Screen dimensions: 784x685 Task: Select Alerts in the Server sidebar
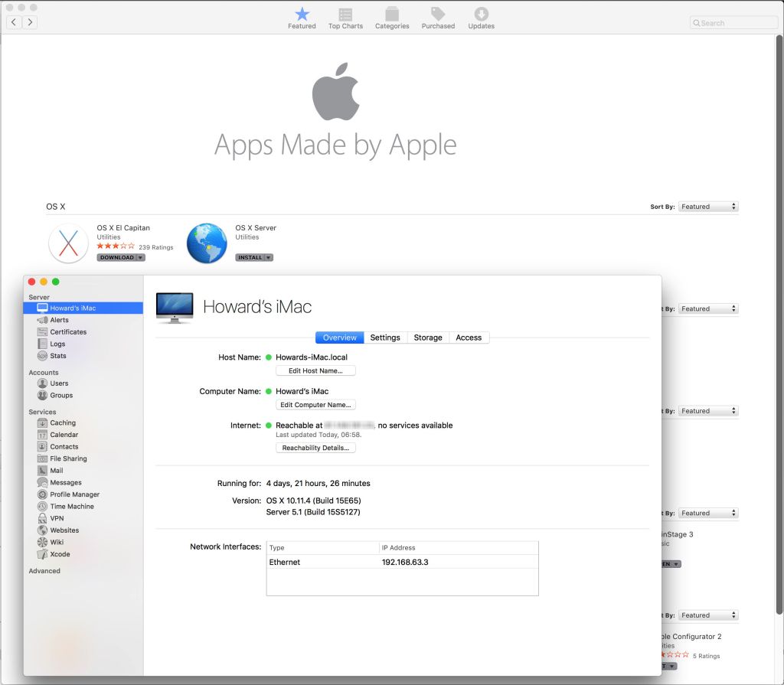coord(59,320)
